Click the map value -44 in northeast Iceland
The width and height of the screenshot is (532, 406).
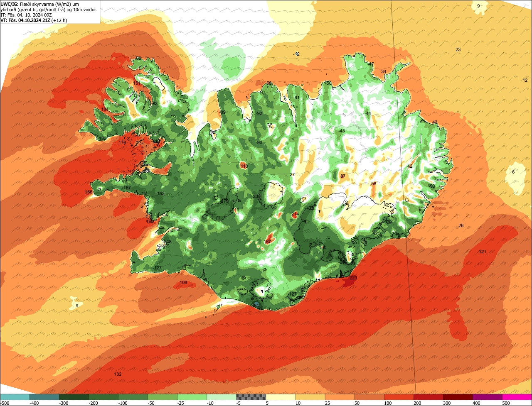point(367,113)
